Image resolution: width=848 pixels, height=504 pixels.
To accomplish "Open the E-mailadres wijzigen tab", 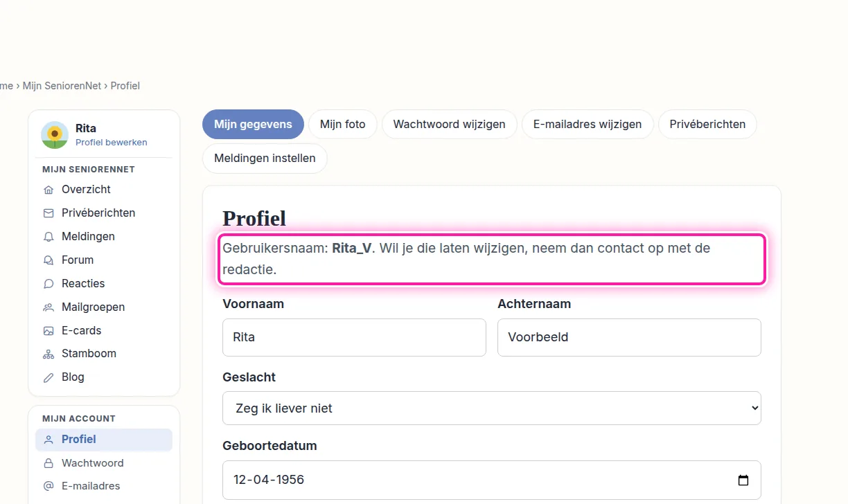I will tap(588, 125).
